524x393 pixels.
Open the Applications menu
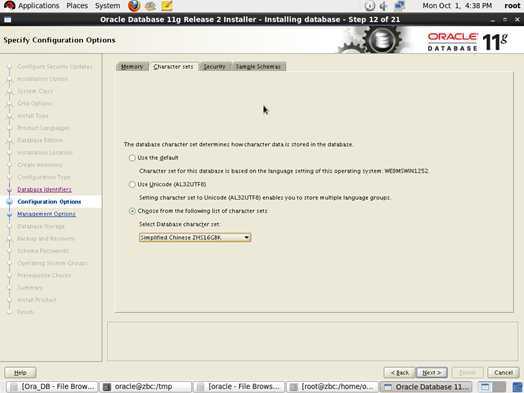(38, 6)
